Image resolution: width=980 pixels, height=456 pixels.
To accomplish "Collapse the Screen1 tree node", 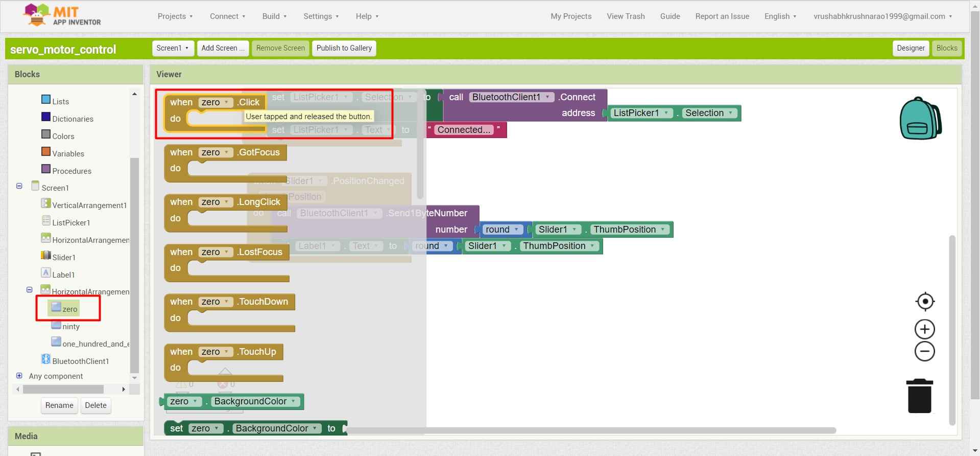I will point(19,186).
